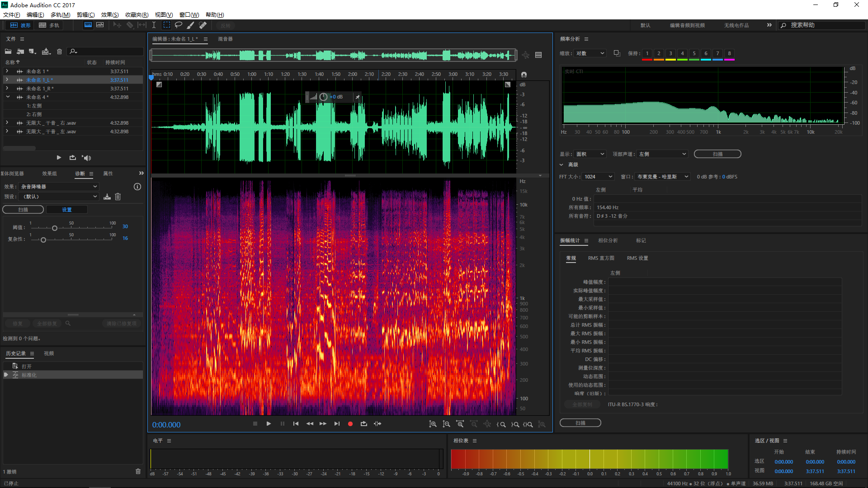Choose the Time Selection tool
868x488 pixels.
pos(154,25)
